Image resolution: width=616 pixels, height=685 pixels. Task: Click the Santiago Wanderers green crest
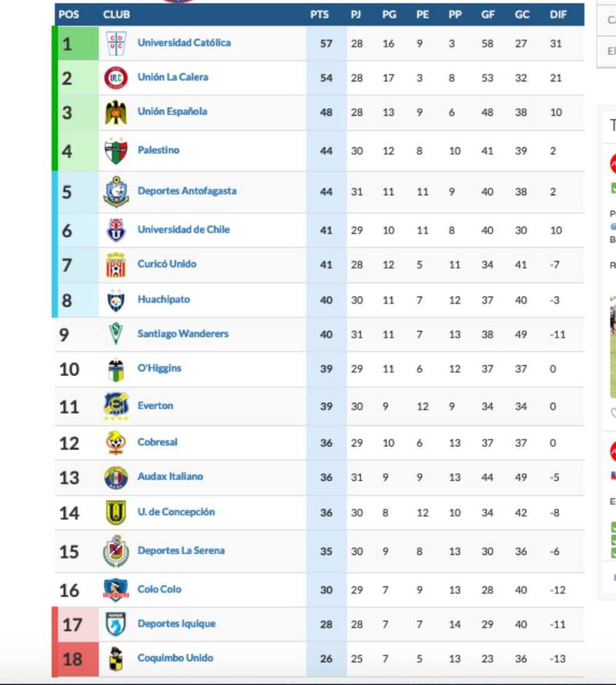point(115,334)
